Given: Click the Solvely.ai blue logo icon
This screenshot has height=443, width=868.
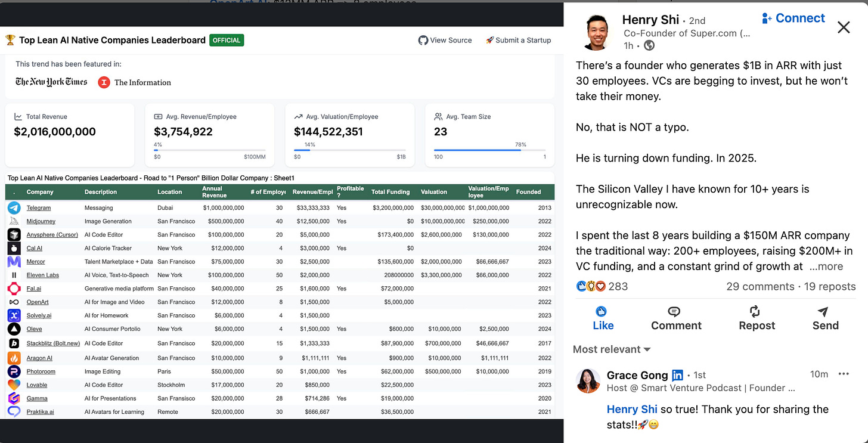Looking at the screenshot, I should point(14,315).
